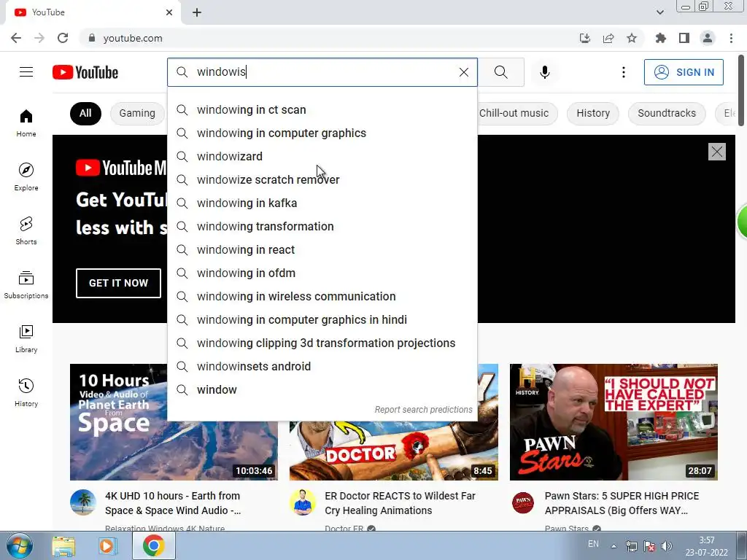Click Report search predictions link

click(424, 410)
